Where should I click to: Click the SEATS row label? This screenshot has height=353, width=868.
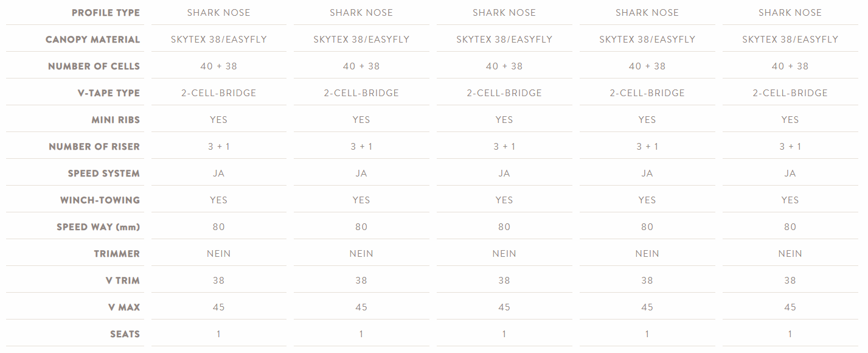tap(125, 334)
